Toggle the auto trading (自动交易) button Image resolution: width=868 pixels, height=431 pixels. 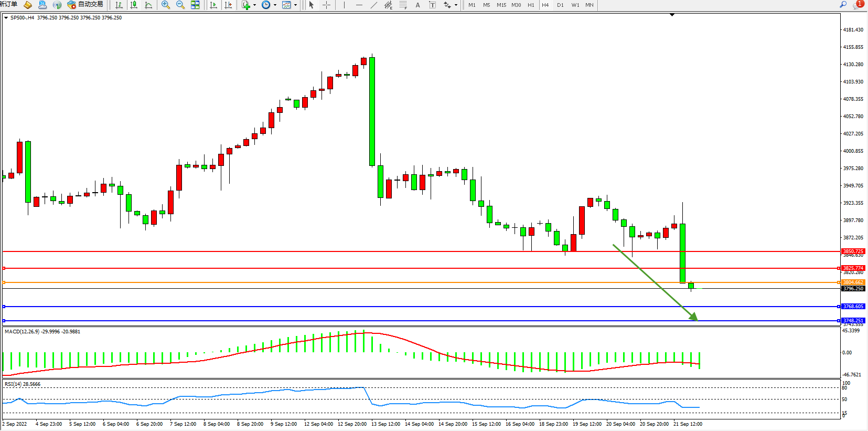click(85, 5)
